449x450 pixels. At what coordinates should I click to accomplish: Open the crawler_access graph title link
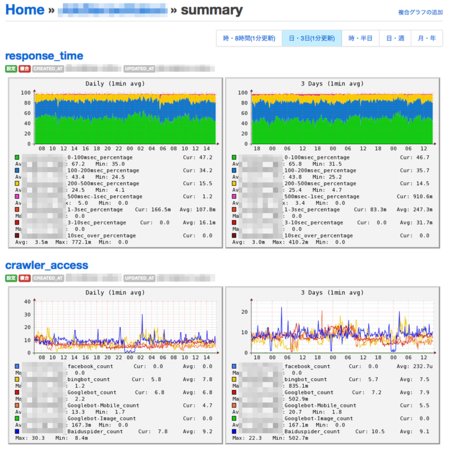47,265
